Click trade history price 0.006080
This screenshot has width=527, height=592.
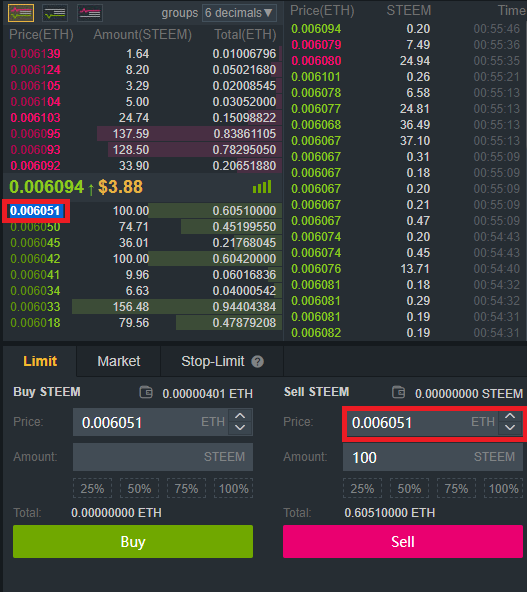coord(316,61)
